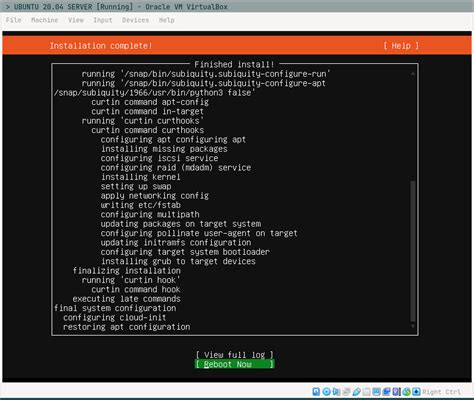Click 'configuring target system bootloader' line

(x=185, y=252)
